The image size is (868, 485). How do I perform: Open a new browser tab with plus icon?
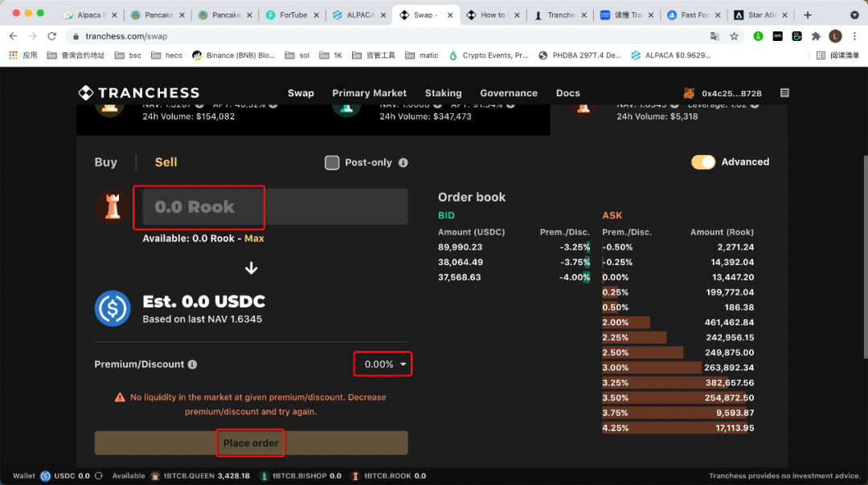coord(808,15)
